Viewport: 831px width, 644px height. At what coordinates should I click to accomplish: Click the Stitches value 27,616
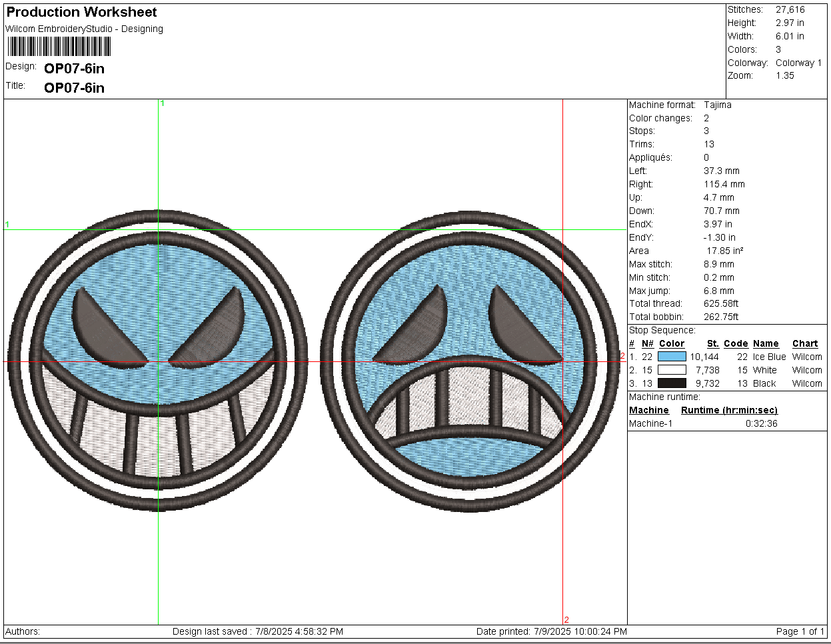[790, 9]
